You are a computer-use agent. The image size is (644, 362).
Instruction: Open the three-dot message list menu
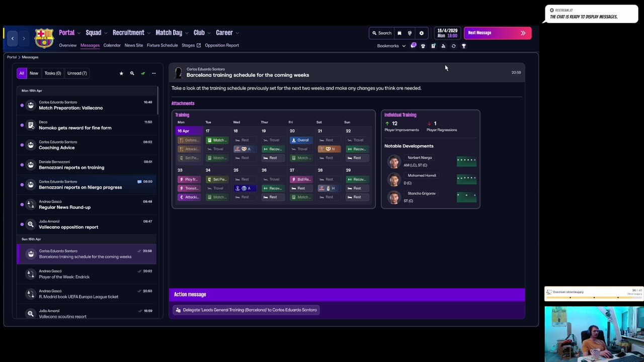coord(154,73)
